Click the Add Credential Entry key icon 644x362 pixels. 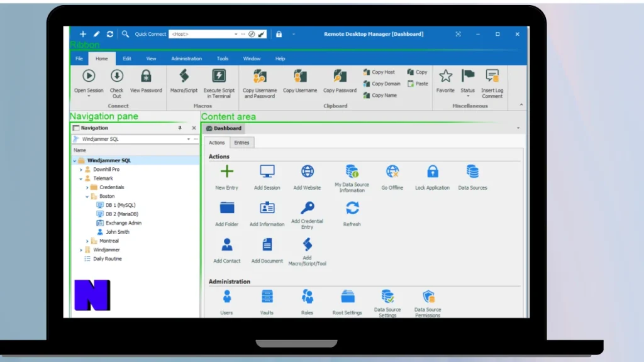(307, 207)
